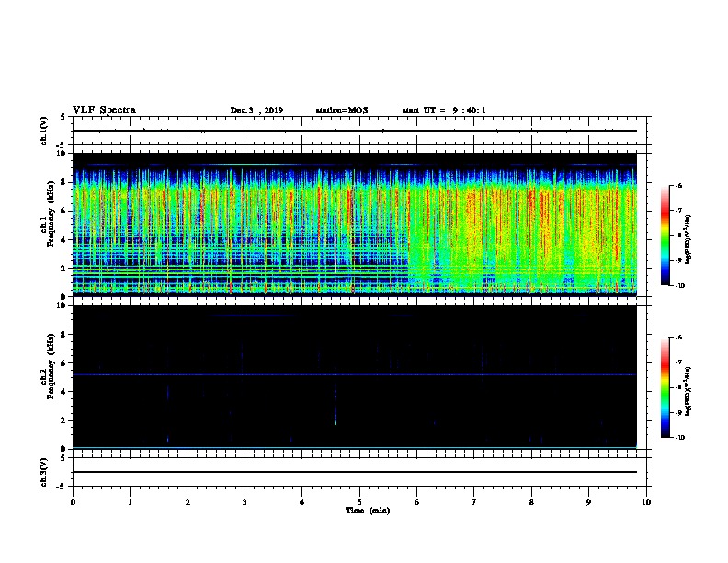Image resolution: width=728 pixels, height=563 pixels.
Task: Select the "start UT = 9 : 40: 1" text
Action: (x=444, y=110)
